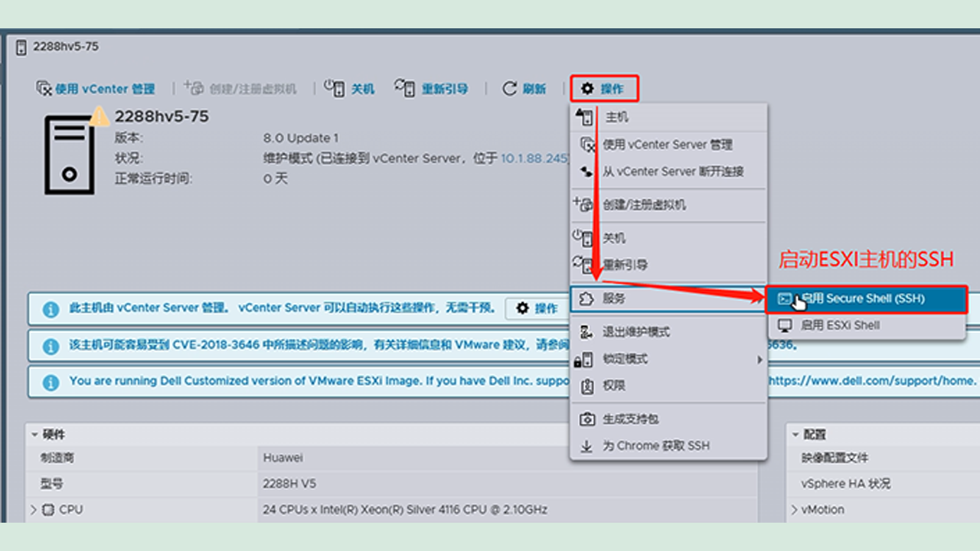Screen dimensions: 980x551
Task: Click the lock icon beside 锁定模式
Action: click(x=584, y=359)
